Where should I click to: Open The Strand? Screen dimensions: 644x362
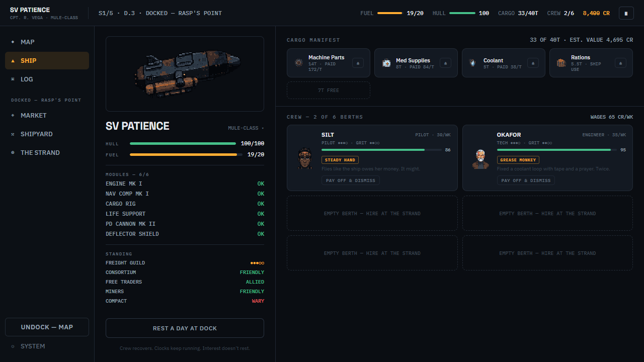47,153
